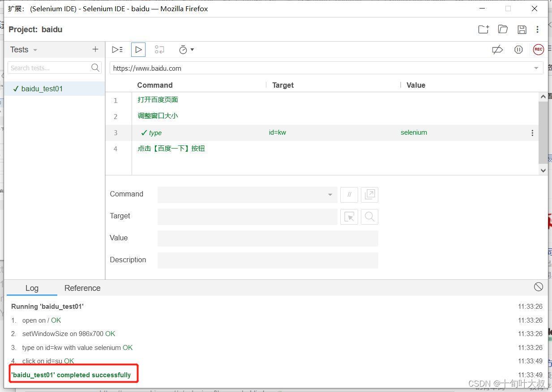Click inside the Value input field
Image resolution: width=552 pixels, height=392 pixels.
click(x=268, y=239)
